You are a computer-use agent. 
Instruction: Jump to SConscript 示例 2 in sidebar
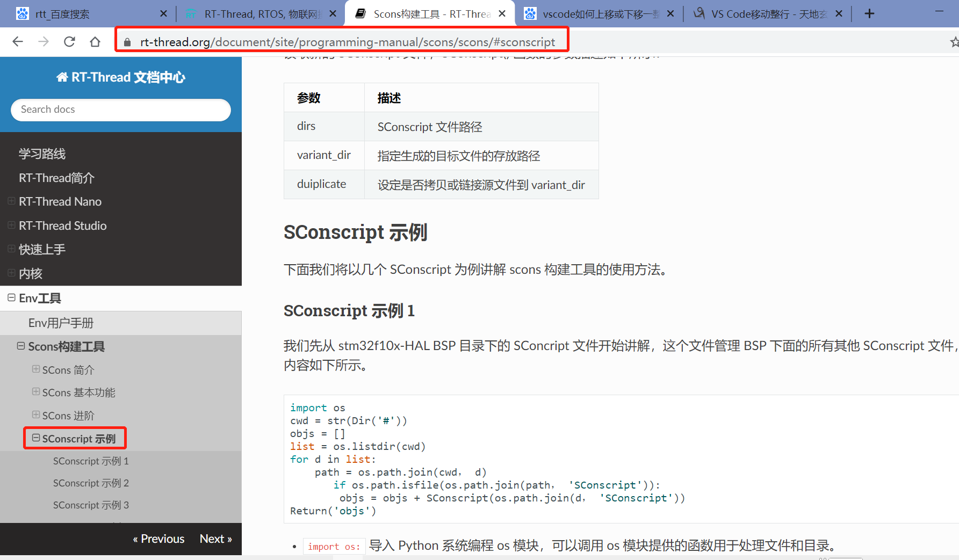click(91, 483)
